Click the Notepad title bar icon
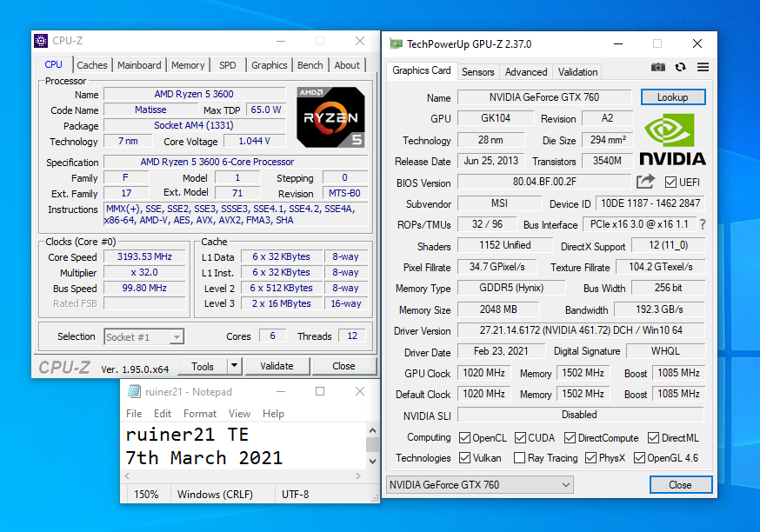The height and width of the screenshot is (532, 760). tap(134, 392)
